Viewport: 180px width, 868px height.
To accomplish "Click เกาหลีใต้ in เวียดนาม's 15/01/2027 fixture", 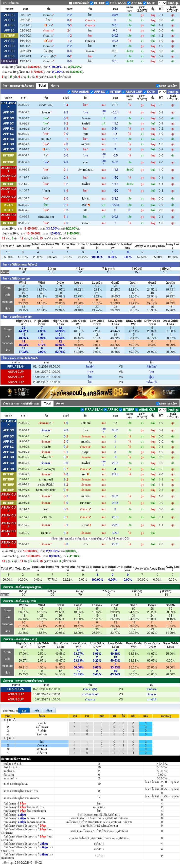I will click(x=151, y=699).
